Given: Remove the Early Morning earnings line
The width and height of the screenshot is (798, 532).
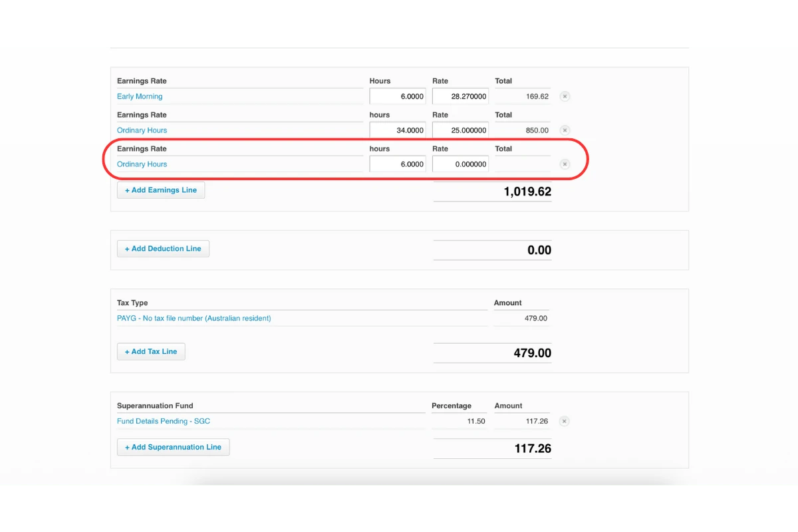Looking at the screenshot, I should (565, 96).
